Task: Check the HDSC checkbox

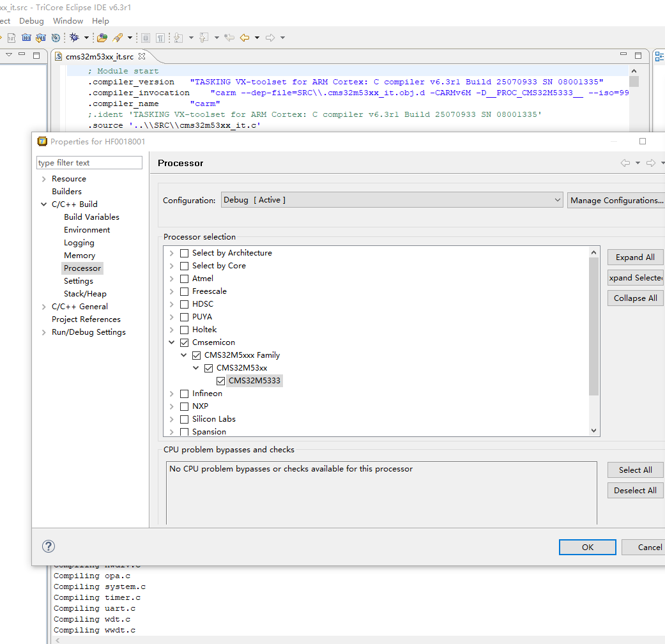Action: click(x=184, y=304)
